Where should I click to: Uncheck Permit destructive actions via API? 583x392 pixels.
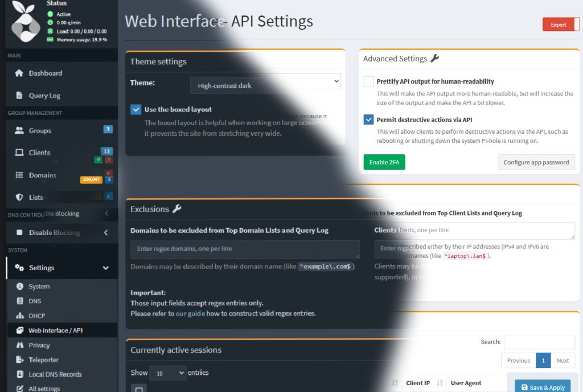click(x=369, y=120)
